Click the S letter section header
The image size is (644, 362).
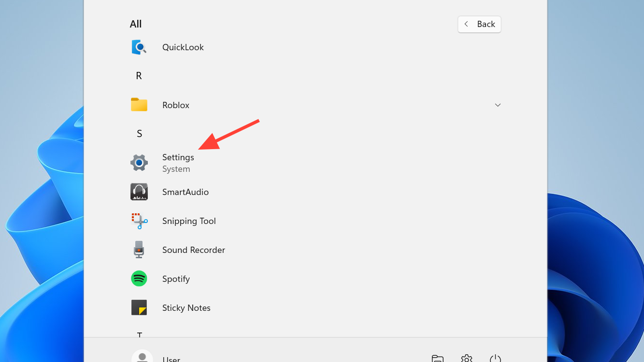(139, 134)
